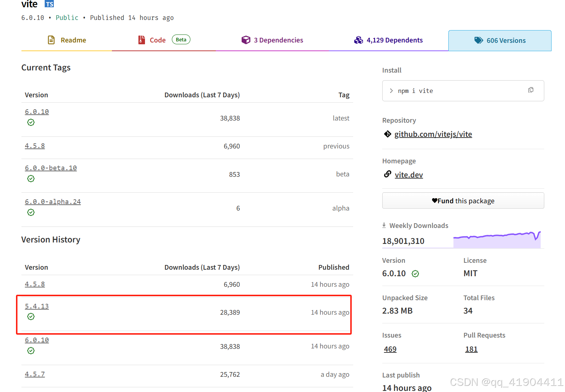
Task: Click the homepage chain link icon
Action: (388, 174)
